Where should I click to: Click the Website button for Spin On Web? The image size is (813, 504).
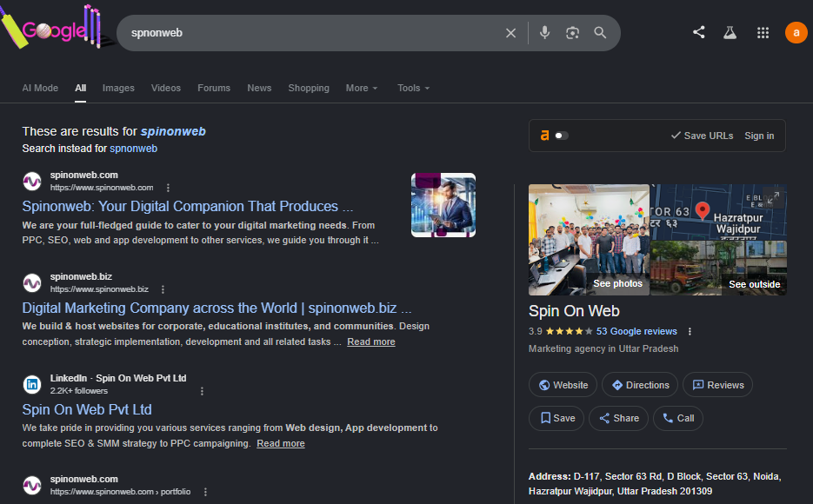(563, 385)
